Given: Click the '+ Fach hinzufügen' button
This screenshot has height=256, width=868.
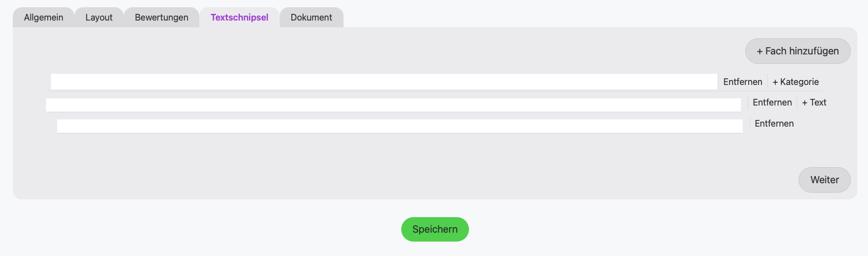Looking at the screenshot, I should [798, 51].
